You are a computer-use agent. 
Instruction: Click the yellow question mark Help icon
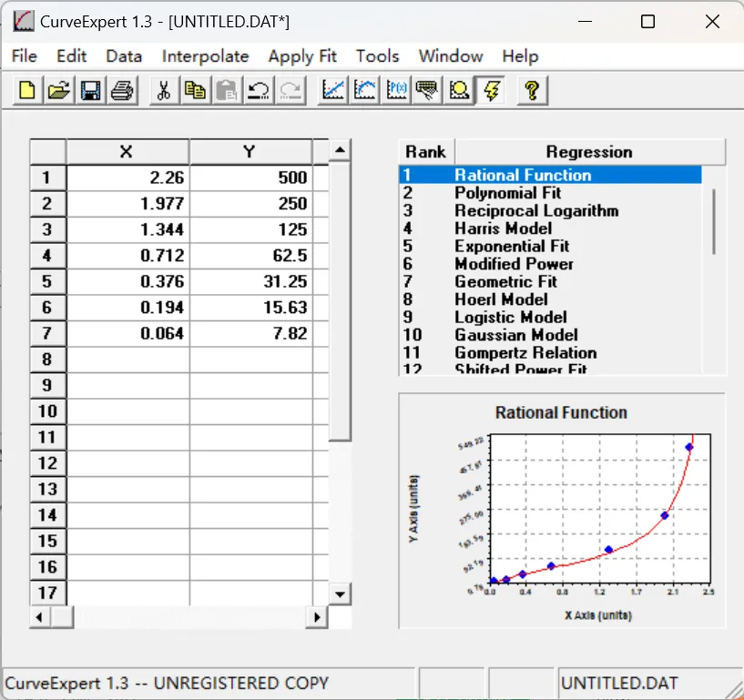(533, 90)
